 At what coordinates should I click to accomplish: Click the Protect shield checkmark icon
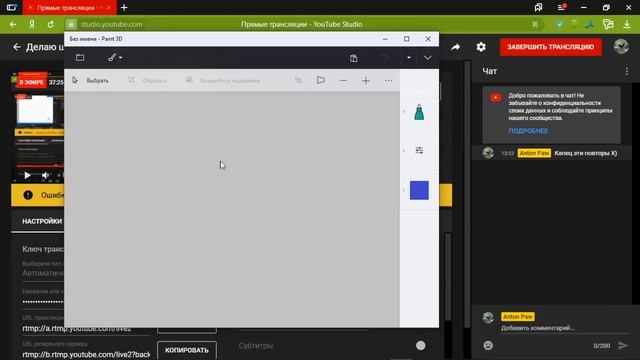tap(559, 24)
